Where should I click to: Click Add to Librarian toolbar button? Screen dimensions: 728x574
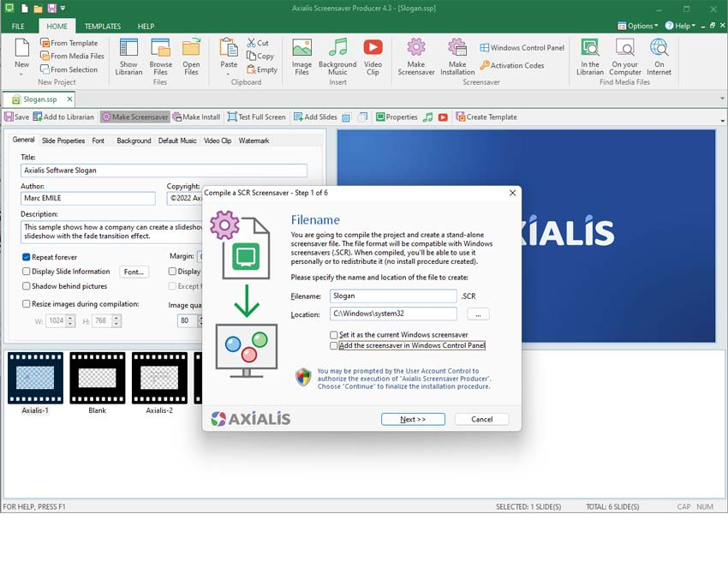[63, 117]
